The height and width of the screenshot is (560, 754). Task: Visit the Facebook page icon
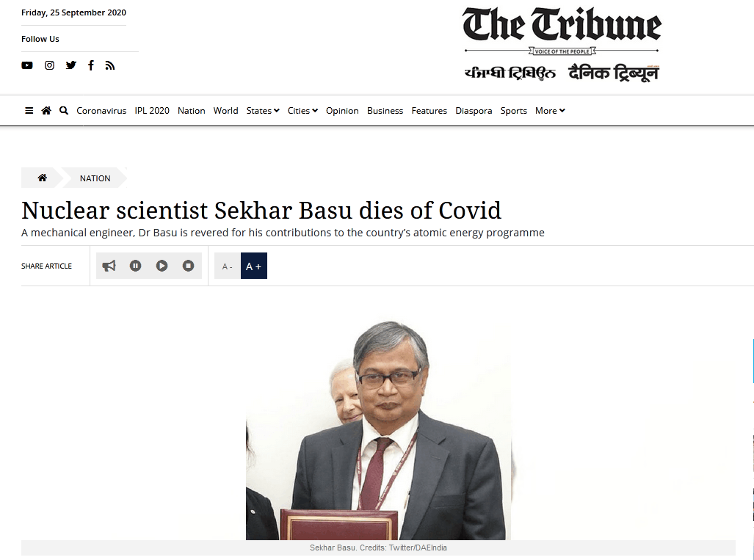pos(91,65)
